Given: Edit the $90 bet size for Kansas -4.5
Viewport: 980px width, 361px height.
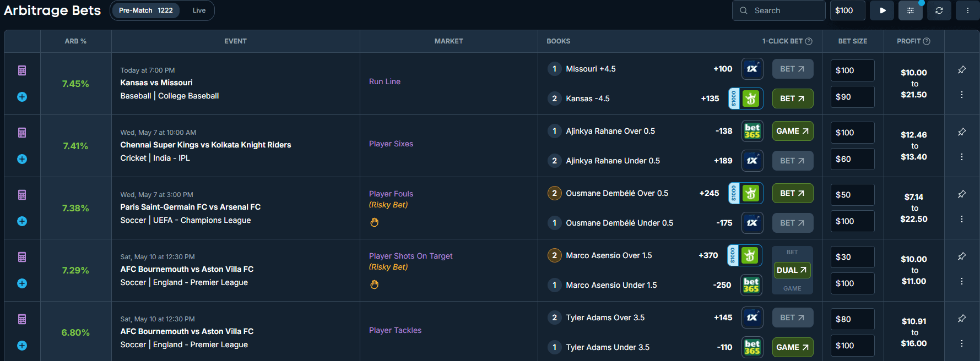Looking at the screenshot, I should 852,97.
